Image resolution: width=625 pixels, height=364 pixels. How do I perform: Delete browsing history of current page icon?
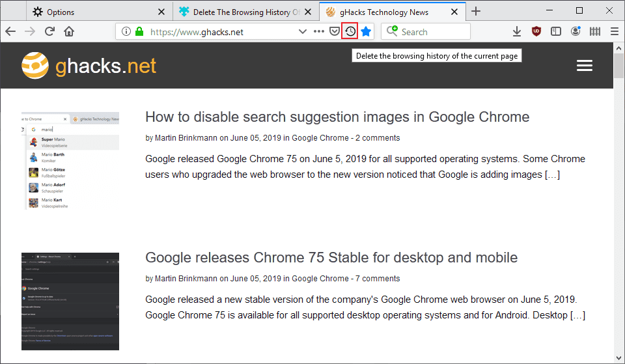coord(350,31)
